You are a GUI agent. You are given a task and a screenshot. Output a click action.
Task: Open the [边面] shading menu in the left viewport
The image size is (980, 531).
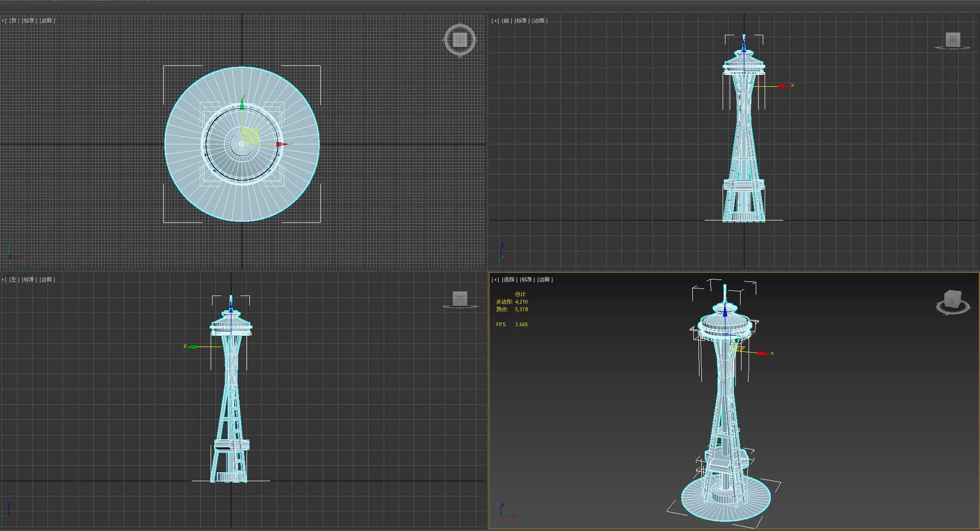pos(47,280)
